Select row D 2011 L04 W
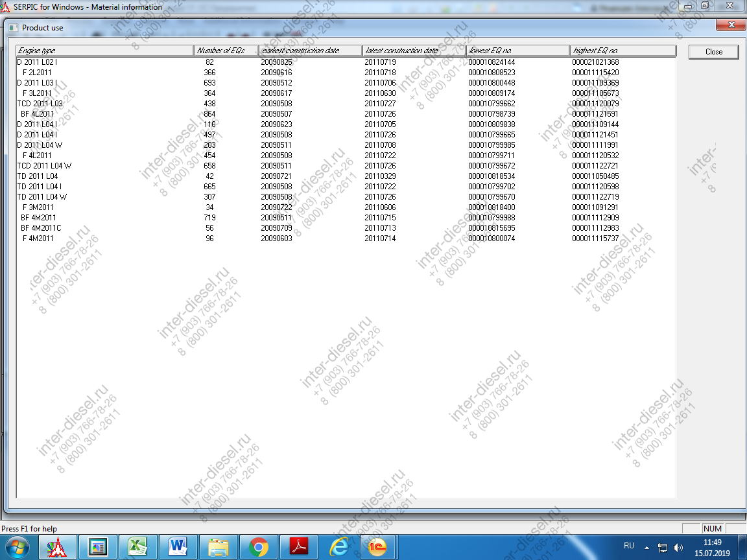The width and height of the screenshot is (747, 560). [346, 145]
